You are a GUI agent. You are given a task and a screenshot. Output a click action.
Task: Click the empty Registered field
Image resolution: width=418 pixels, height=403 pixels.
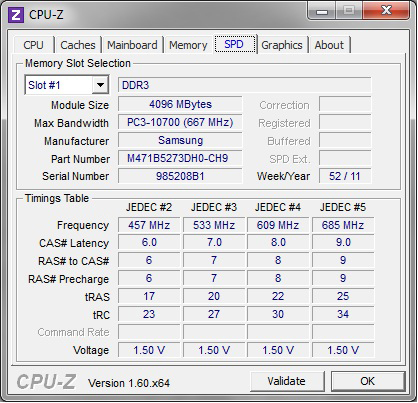pos(345,123)
